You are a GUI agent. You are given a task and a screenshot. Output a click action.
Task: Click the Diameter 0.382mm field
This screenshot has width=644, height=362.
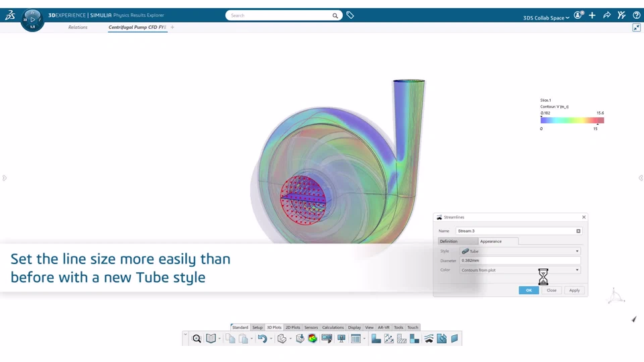(x=520, y=261)
